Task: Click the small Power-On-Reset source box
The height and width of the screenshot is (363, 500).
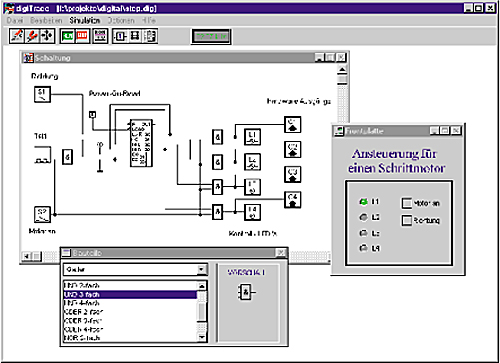Action: click(x=93, y=115)
